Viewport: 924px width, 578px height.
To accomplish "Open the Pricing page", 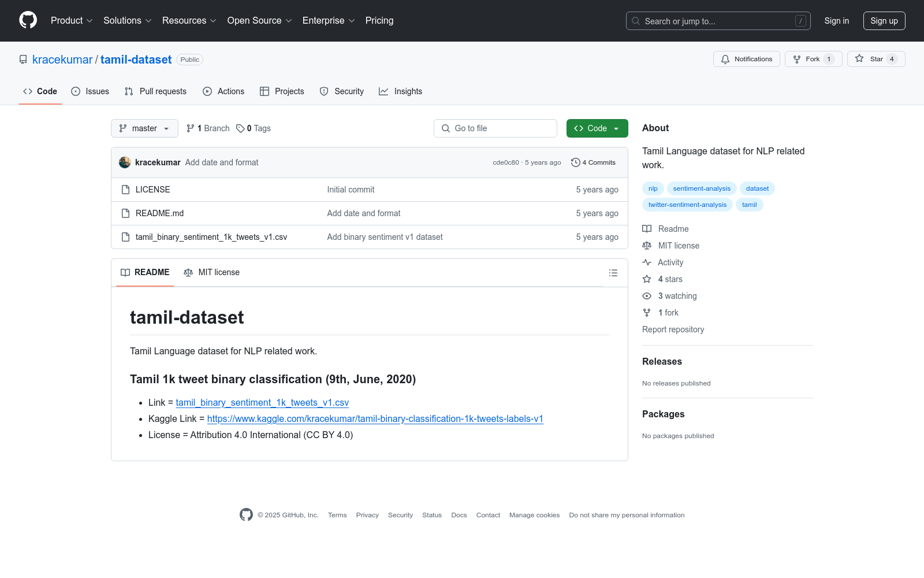I will 379,20.
